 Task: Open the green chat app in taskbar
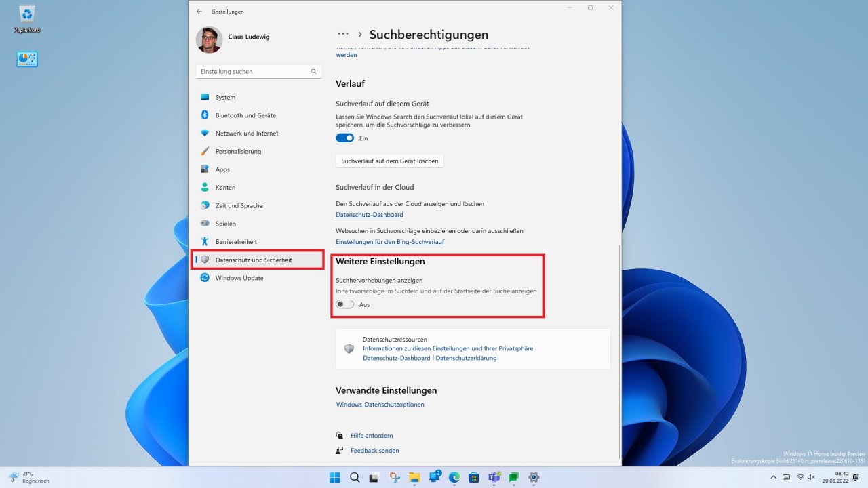pos(514,477)
